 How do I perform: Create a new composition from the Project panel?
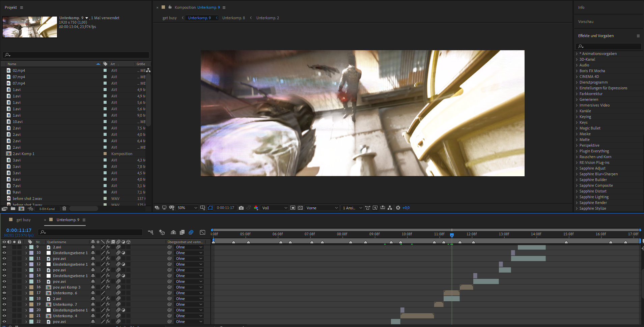[21, 209]
